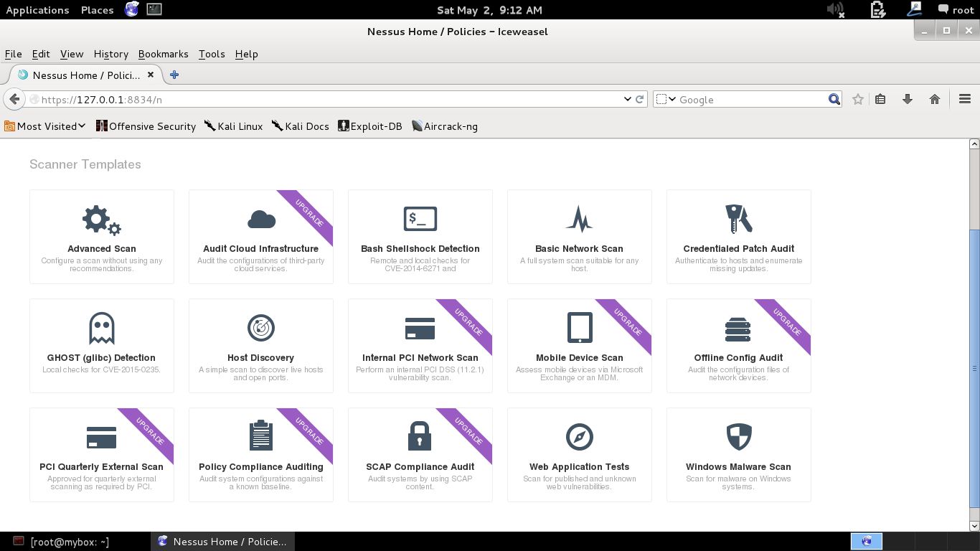Image resolution: width=980 pixels, height=551 pixels.
Task: Open the Advanced Scan gears icon
Action: [102, 220]
